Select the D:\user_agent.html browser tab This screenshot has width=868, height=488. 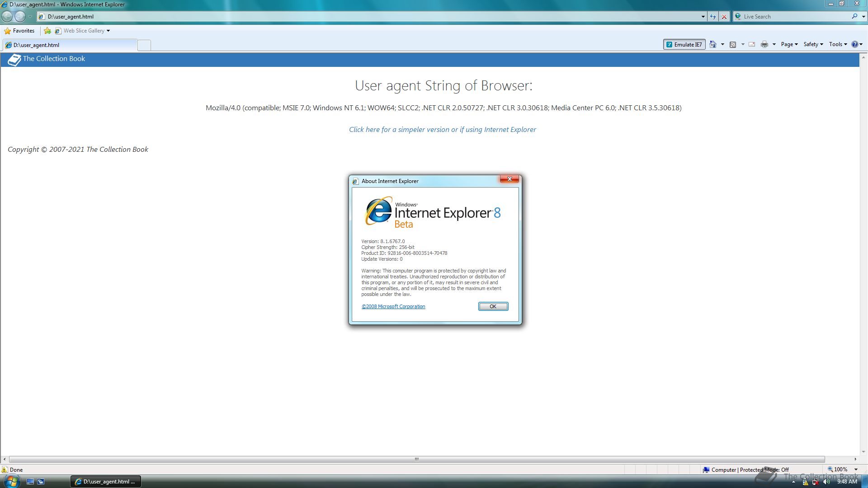click(70, 45)
